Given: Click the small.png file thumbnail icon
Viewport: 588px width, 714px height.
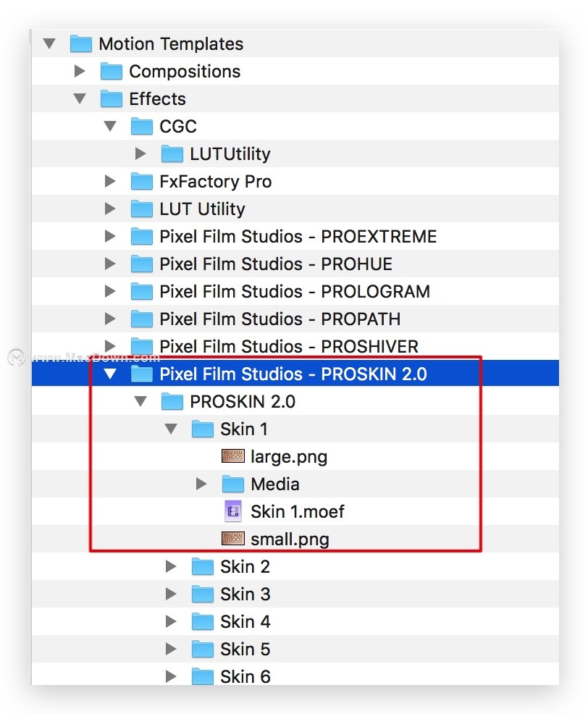Looking at the screenshot, I should point(232,539).
